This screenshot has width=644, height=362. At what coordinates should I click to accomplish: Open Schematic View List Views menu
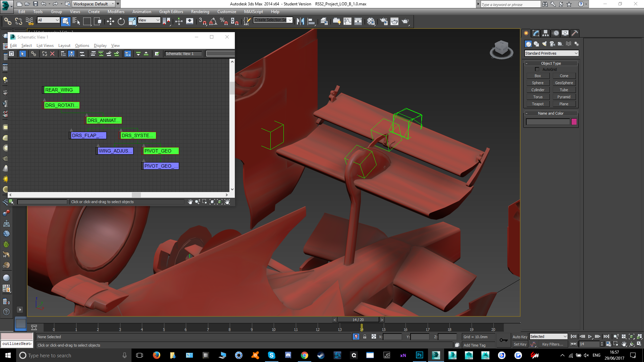(x=45, y=46)
